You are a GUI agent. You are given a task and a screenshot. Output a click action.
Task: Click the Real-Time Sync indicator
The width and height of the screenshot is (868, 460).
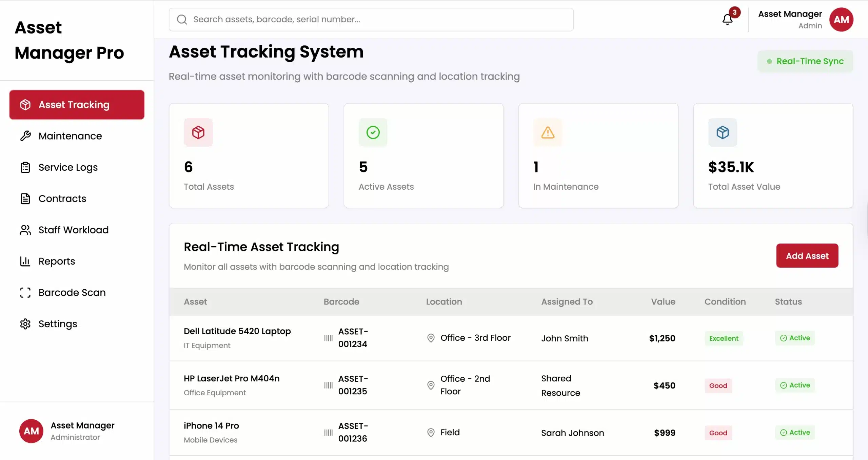coord(805,61)
